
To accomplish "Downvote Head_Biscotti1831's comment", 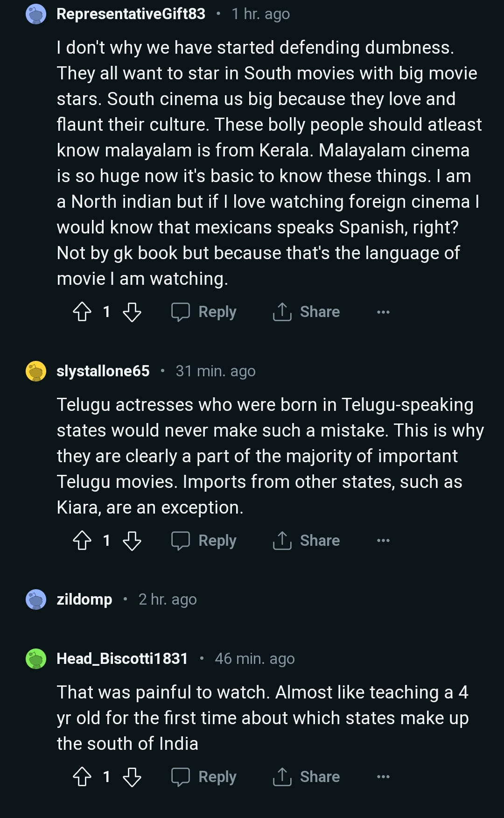I will point(132,777).
